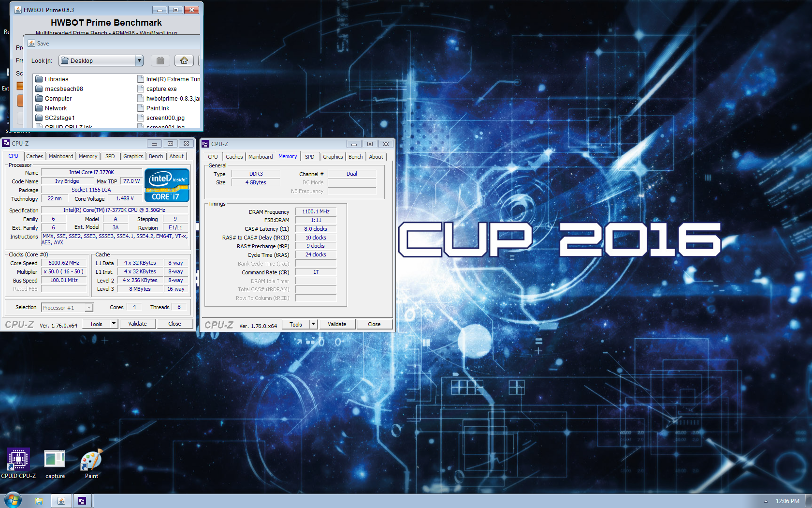Screen dimensions: 812x508
Task: Click Validate in Memory CPU-Z window
Action: pyautogui.click(x=337, y=324)
